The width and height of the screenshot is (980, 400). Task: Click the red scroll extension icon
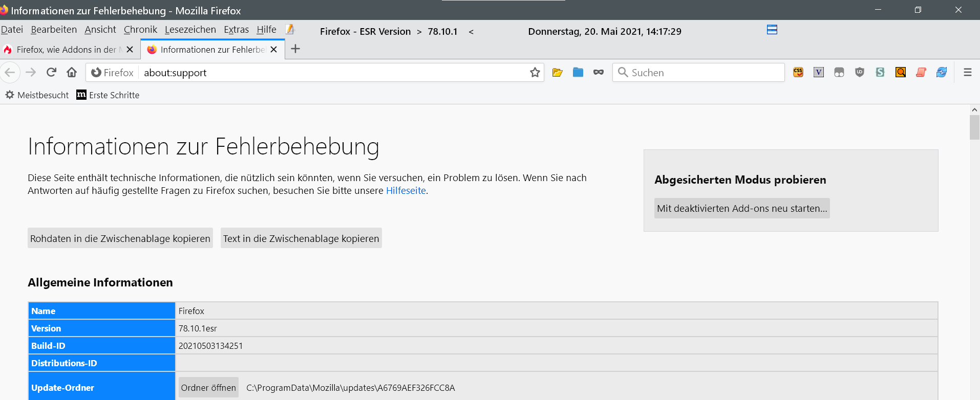[921, 73]
